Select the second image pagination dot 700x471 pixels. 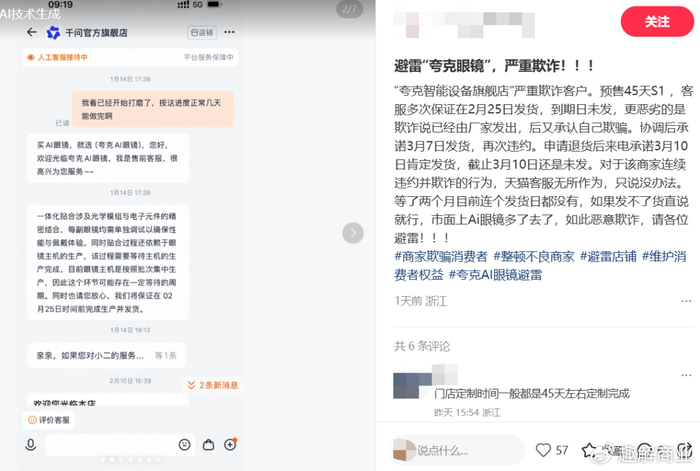[112, 459]
